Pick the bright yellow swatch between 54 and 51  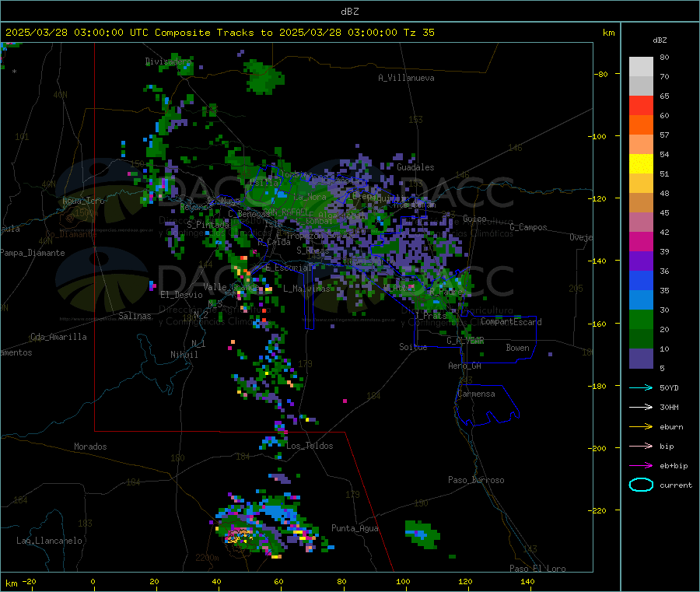[641, 164]
